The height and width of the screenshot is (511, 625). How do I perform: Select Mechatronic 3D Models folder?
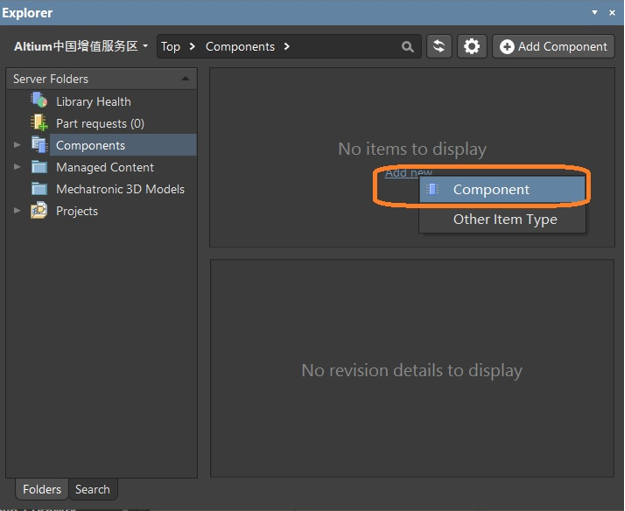point(120,189)
